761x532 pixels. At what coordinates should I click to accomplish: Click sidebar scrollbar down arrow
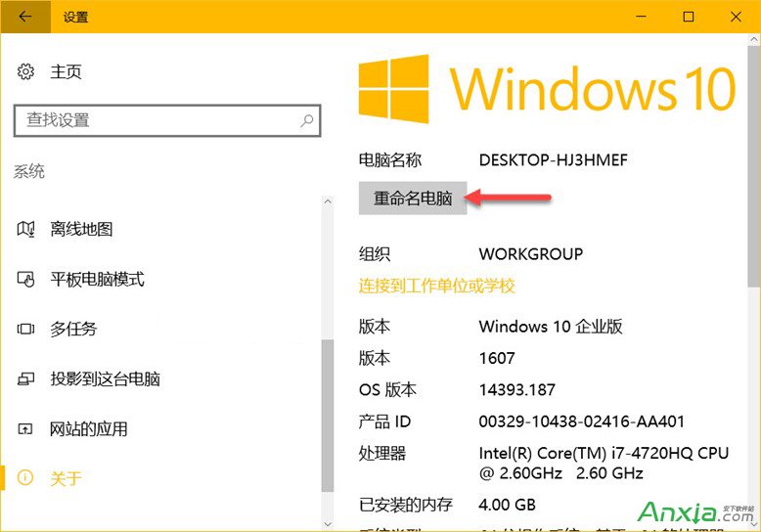click(328, 524)
